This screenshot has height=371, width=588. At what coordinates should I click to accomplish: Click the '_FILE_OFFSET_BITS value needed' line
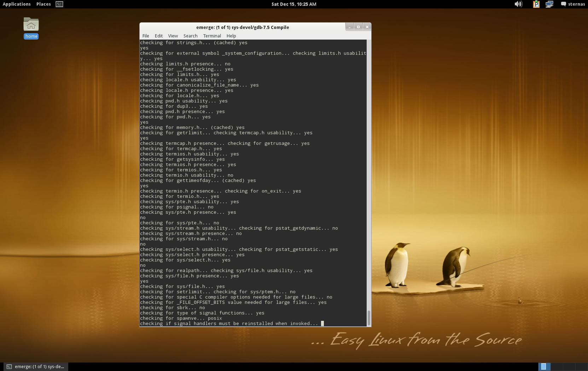click(x=233, y=302)
